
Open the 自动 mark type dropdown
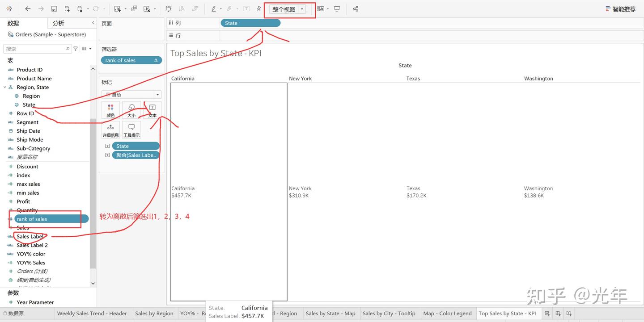[131, 95]
